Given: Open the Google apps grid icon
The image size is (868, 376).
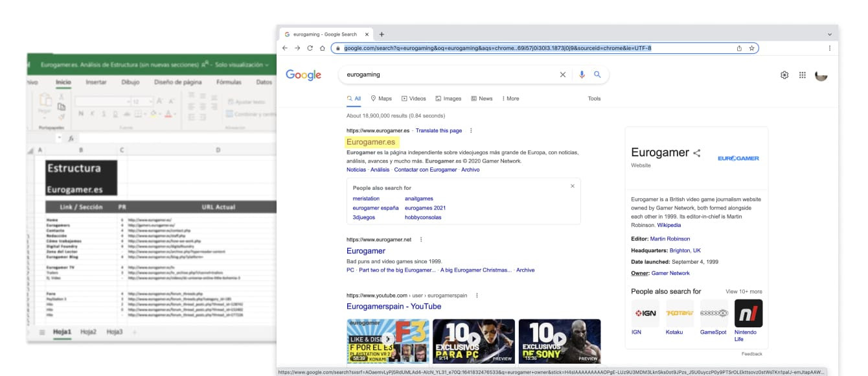Looking at the screenshot, I should (x=803, y=75).
